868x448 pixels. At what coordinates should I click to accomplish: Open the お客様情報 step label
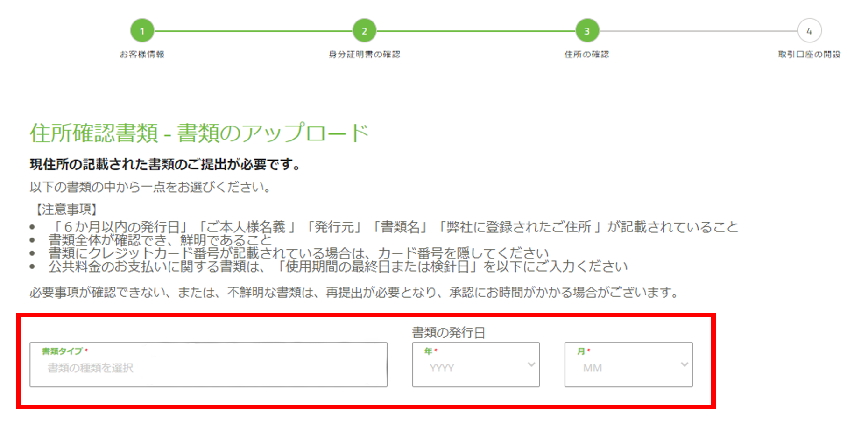pos(142,55)
